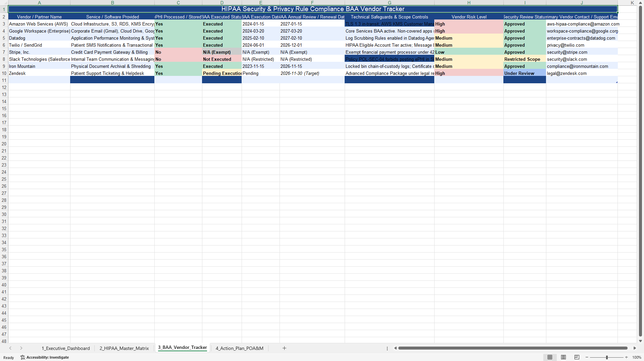The height and width of the screenshot is (361, 644).
Task: Click the horizontal scroll left arrow
Action: (395, 348)
